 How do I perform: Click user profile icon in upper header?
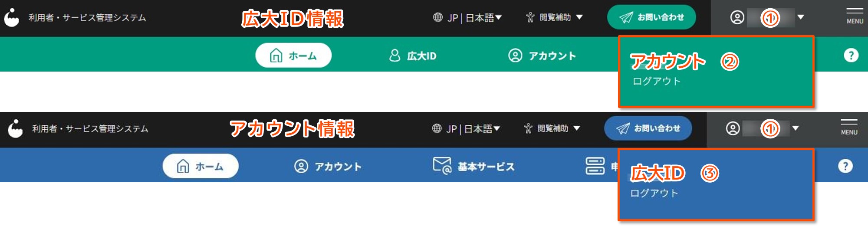coord(737,17)
